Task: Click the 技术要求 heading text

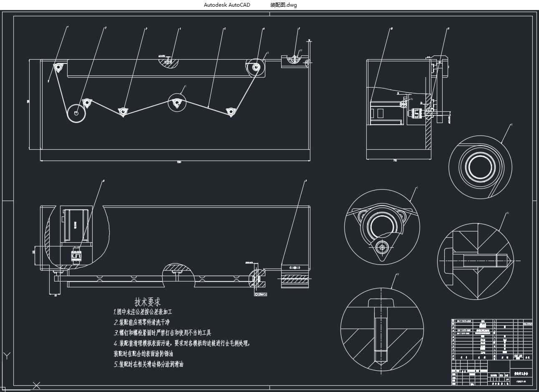Action: point(147,302)
